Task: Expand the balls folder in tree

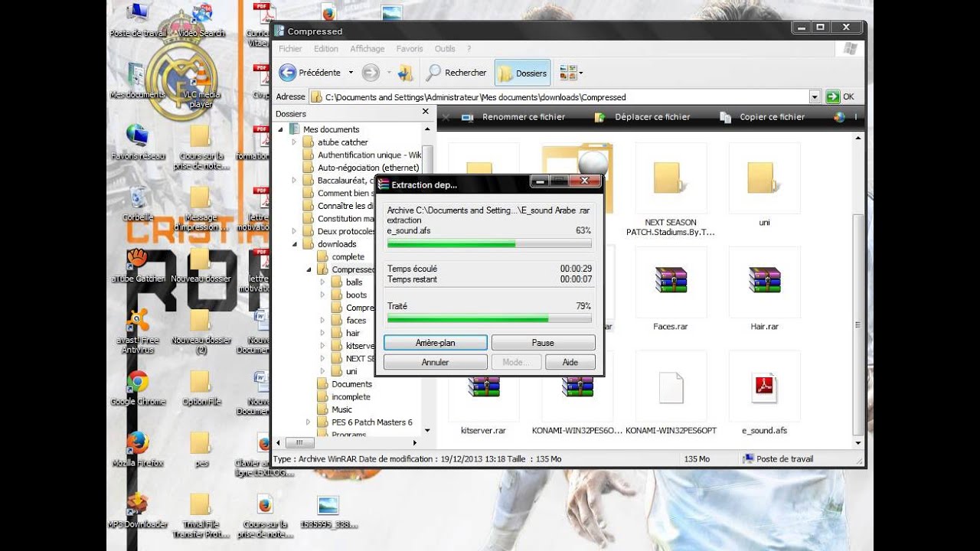Action: point(322,282)
